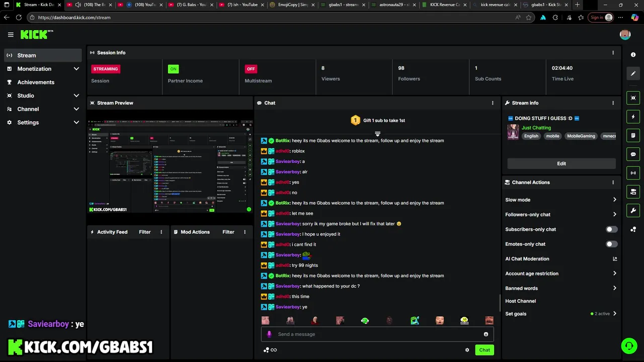Viewport: 644px width, 362px height.
Task: Open Achievements in the left sidebar
Action: coord(43,82)
